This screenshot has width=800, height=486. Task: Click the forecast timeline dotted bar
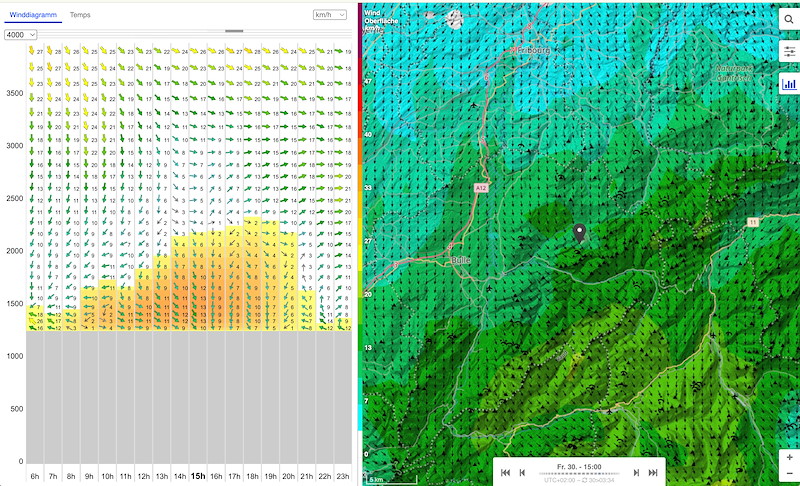tap(579, 473)
